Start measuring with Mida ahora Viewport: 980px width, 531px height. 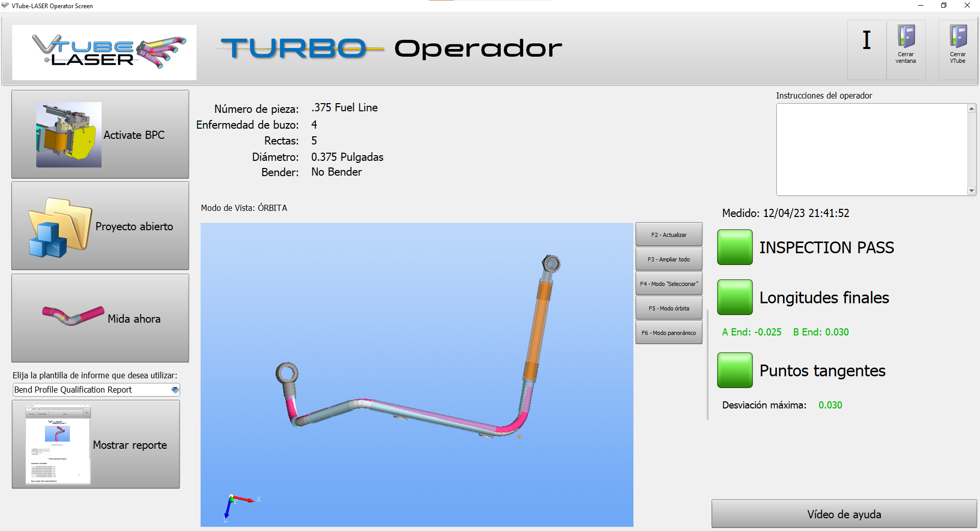(x=100, y=318)
